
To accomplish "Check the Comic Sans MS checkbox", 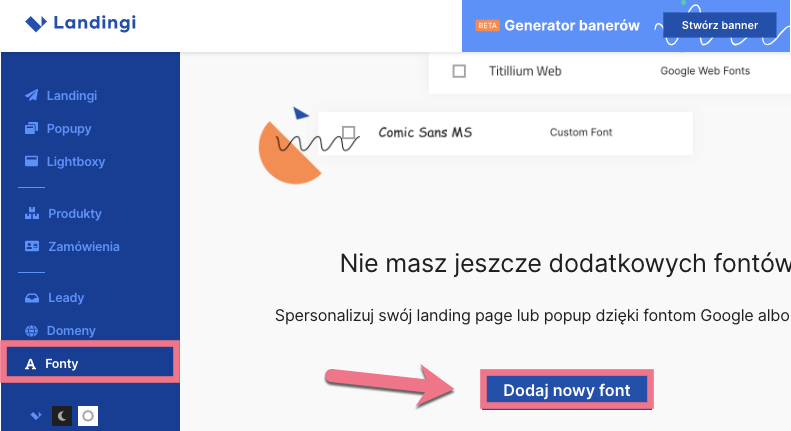I will [349, 132].
